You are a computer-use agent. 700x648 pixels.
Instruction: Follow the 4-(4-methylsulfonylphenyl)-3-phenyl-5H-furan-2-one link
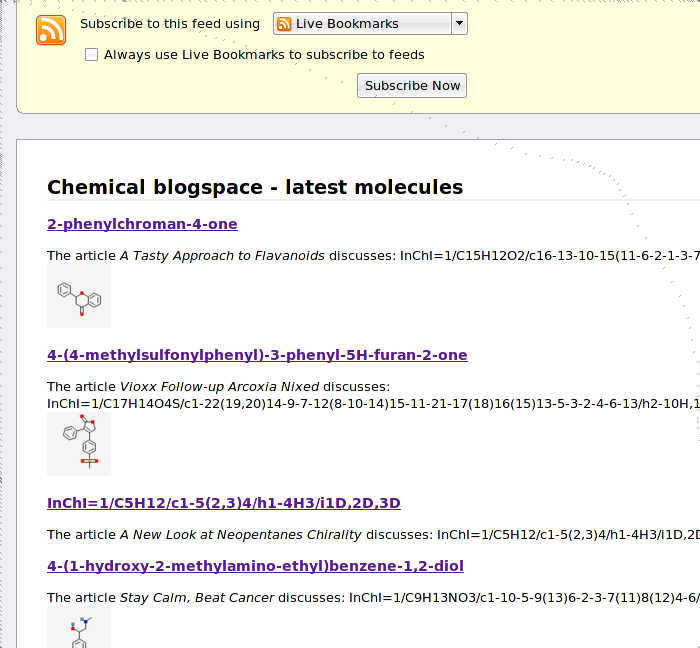(x=257, y=355)
